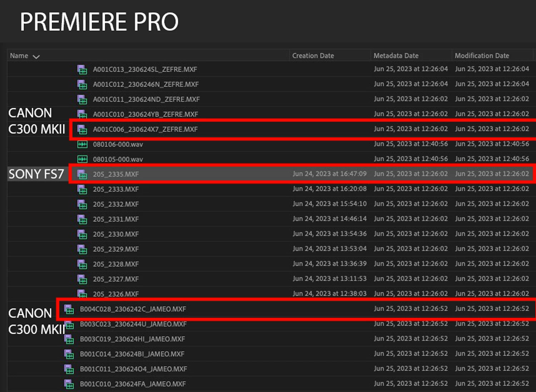536x392 pixels.
Task: Select file B001C014_230624BI_JAMEO.MXF
Action: coord(132,354)
